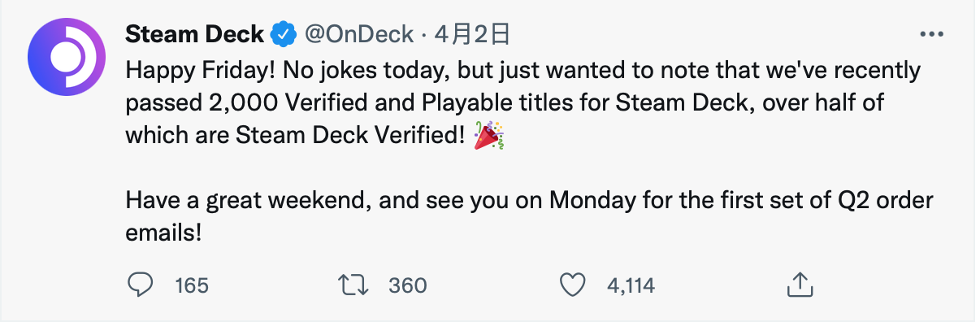Open the share tweet upload icon

point(800,285)
